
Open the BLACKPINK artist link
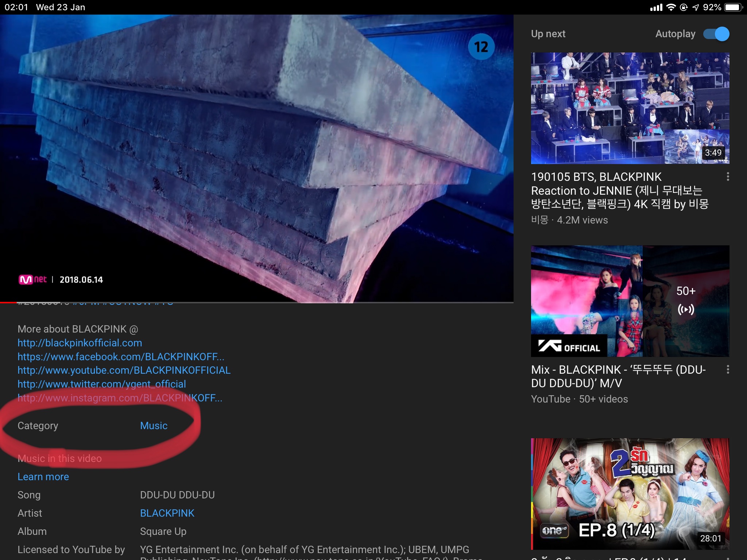(x=167, y=513)
